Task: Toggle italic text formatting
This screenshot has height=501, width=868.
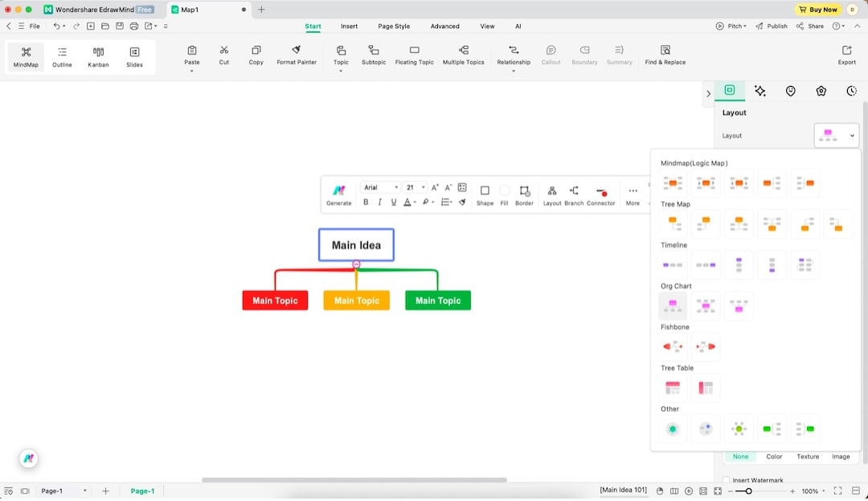Action: point(379,202)
